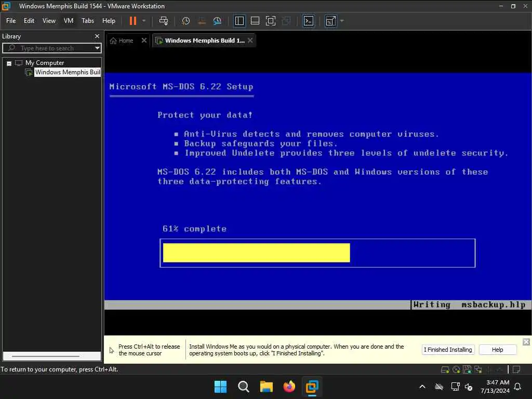This screenshot has width=532, height=399.
Task: Open the power options dropdown arrow
Action: pos(144,21)
